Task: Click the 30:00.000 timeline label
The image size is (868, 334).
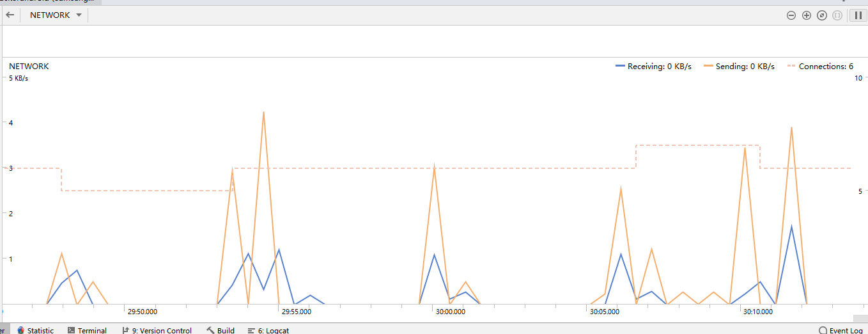Action: pos(451,312)
